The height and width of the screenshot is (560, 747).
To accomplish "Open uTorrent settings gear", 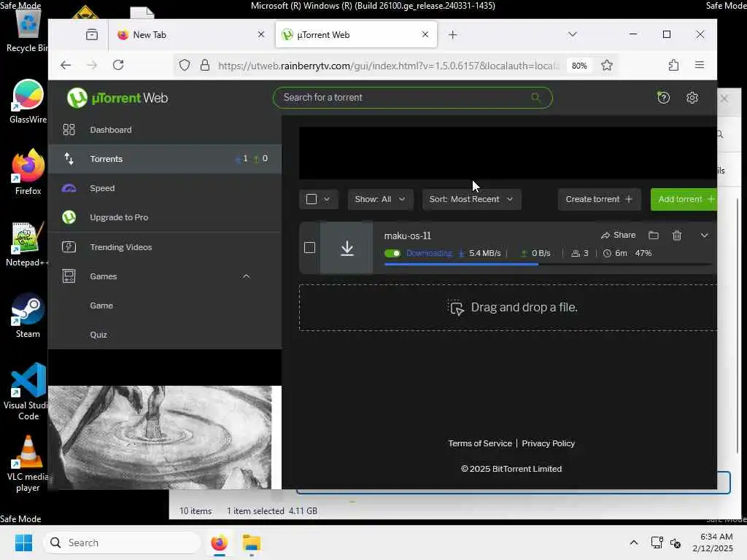I will [692, 98].
